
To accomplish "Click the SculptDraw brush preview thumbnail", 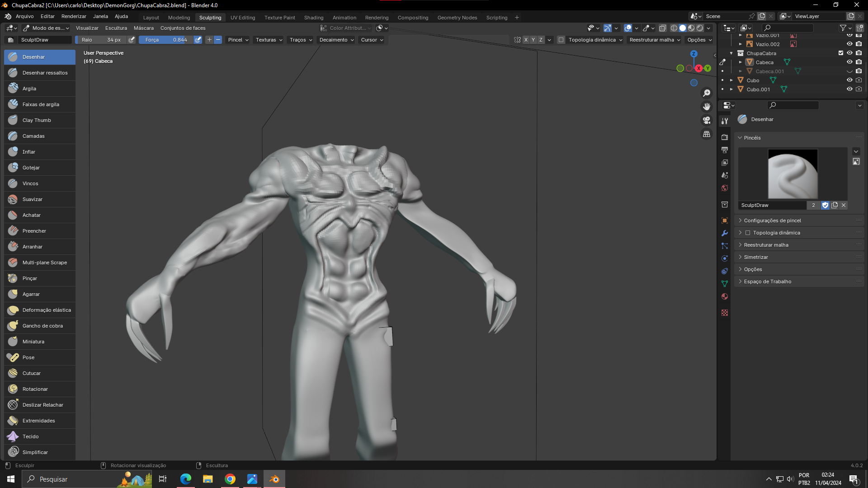I will 793,174.
